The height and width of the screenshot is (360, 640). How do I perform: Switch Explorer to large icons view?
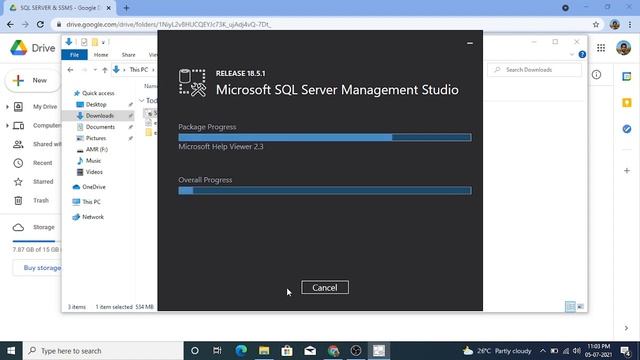[x=580, y=306]
